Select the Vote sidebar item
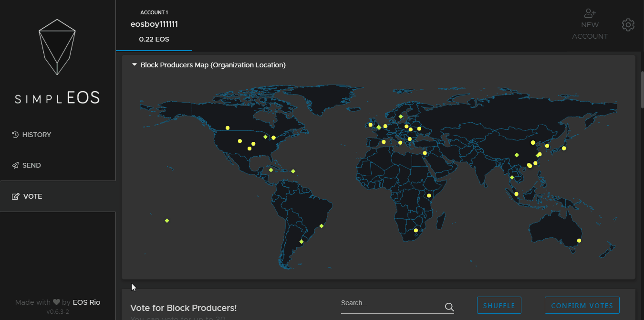Screen dimensions: 644x320 pyautogui.click(x=58, y=196)
